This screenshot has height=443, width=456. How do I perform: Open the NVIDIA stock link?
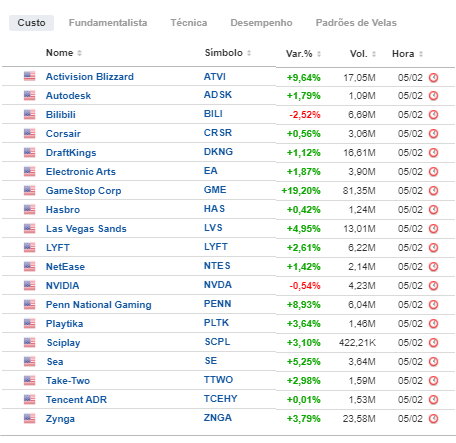pyautogui.click(x=62, y=286)
